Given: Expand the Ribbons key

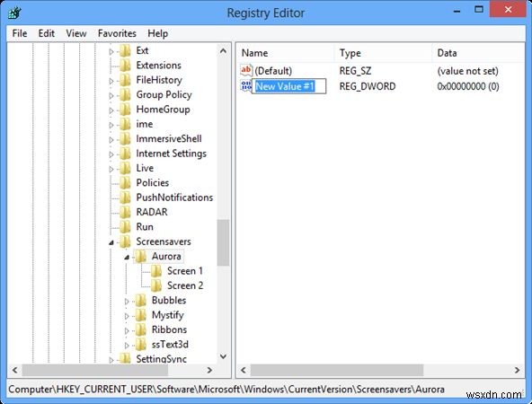Looking at the screenshot, I should 127,330.
